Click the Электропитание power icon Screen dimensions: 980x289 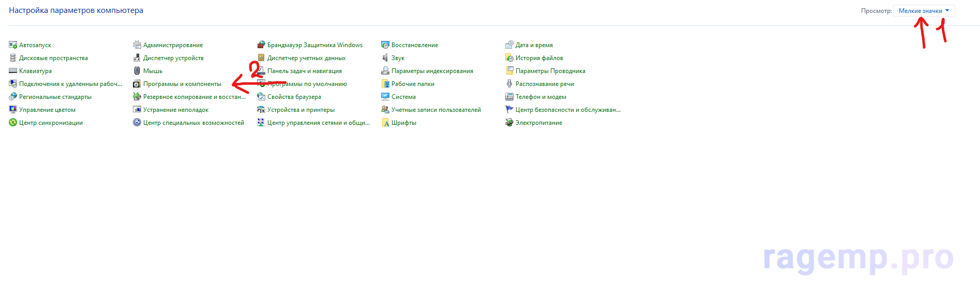pyautogui.click(x=509, y=123)
